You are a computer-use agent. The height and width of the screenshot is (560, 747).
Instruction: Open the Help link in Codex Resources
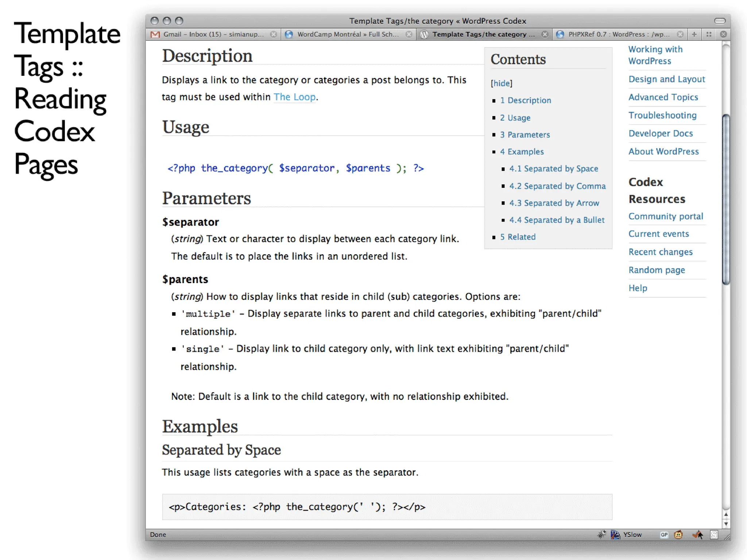tap(638, 288)
